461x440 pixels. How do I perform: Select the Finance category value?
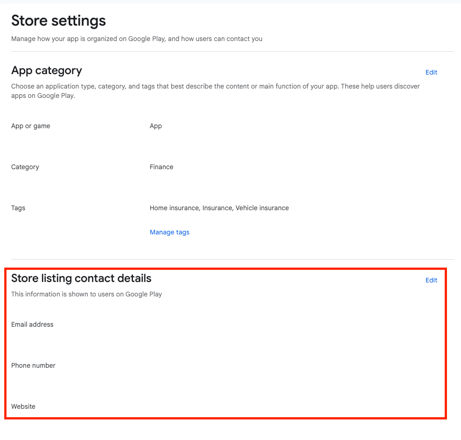161,167
